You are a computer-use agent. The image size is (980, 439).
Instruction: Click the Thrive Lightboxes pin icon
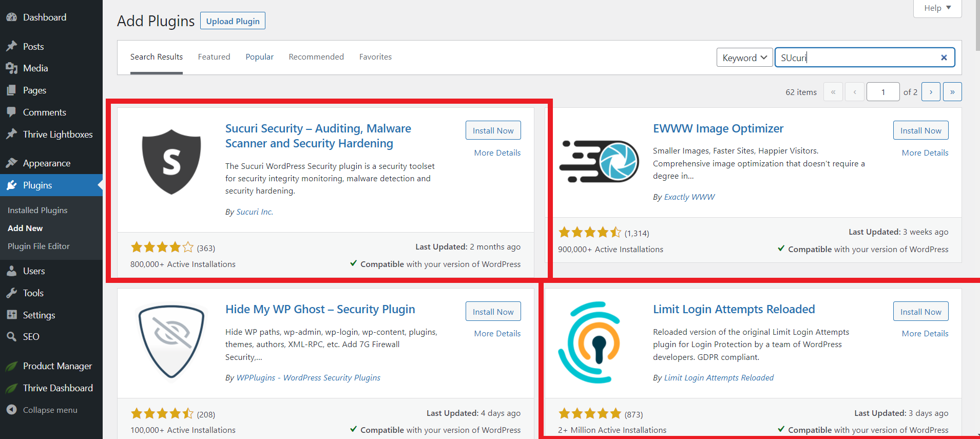12,134
